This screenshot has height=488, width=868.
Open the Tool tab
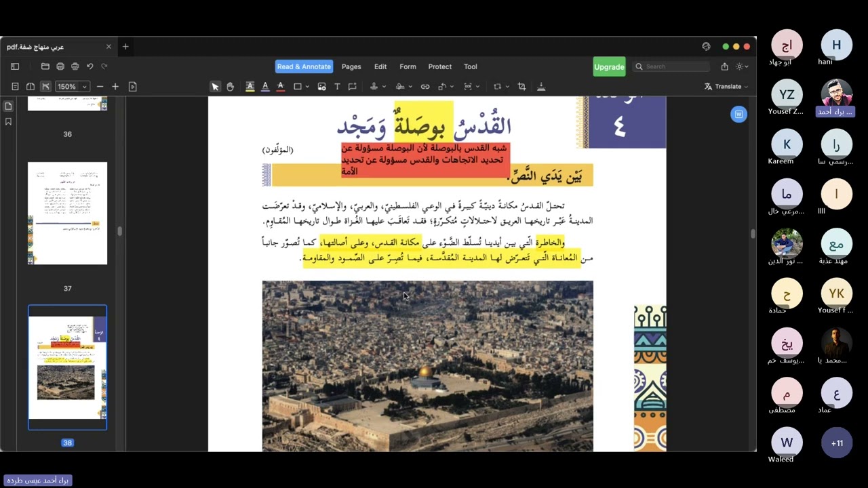[x=471, y=66]
